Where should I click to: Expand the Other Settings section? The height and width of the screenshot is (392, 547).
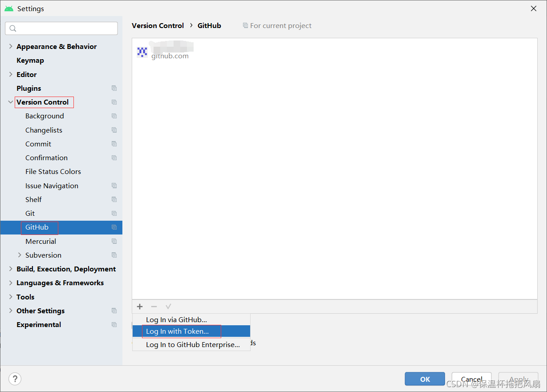11,311
